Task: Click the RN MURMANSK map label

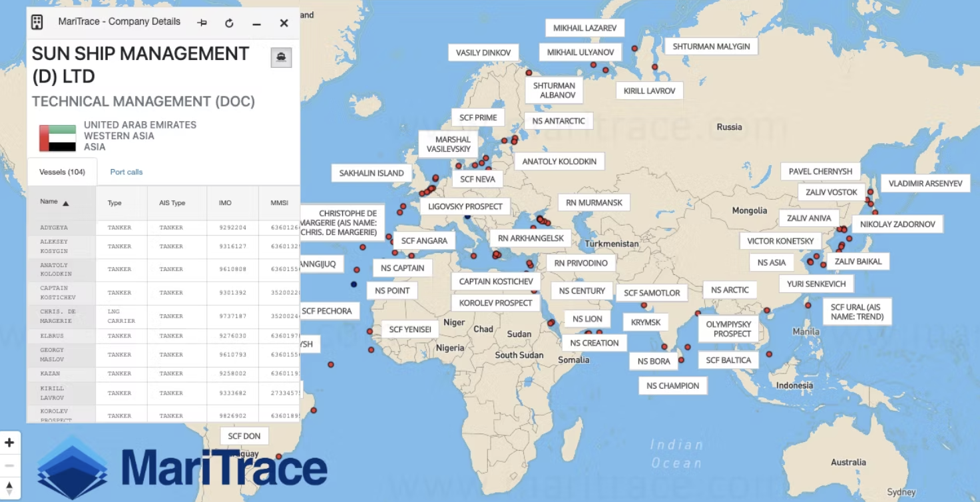Action: (594, 203)
